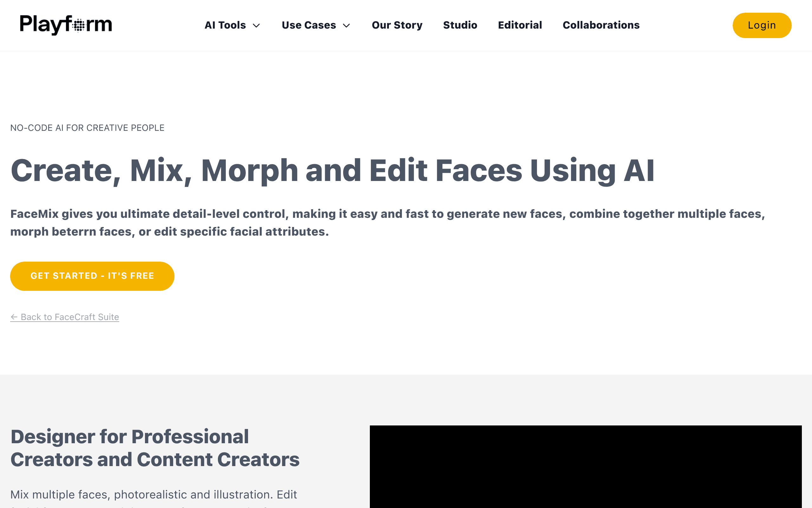The height and width of the screenshot is (508, 812).
Task: Expand the AI Tools chevron arrow
Action: click(x=256, y=25)
